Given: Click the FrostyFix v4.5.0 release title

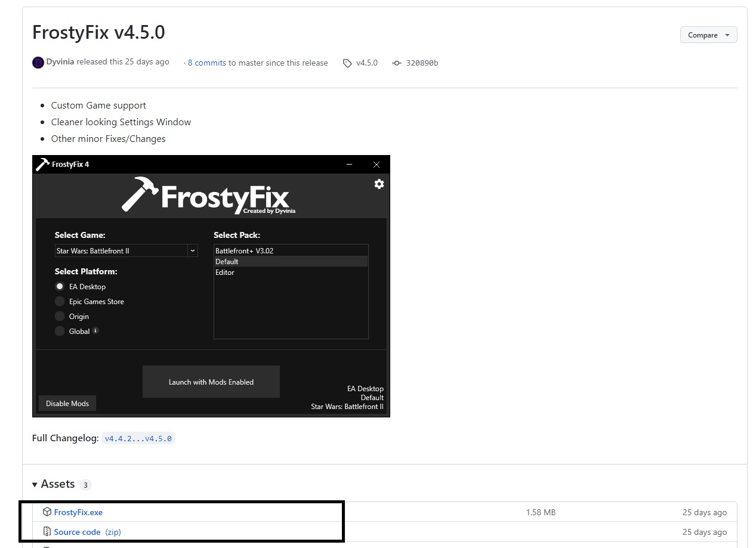Looking at the screenshot, I should (98, 32).
